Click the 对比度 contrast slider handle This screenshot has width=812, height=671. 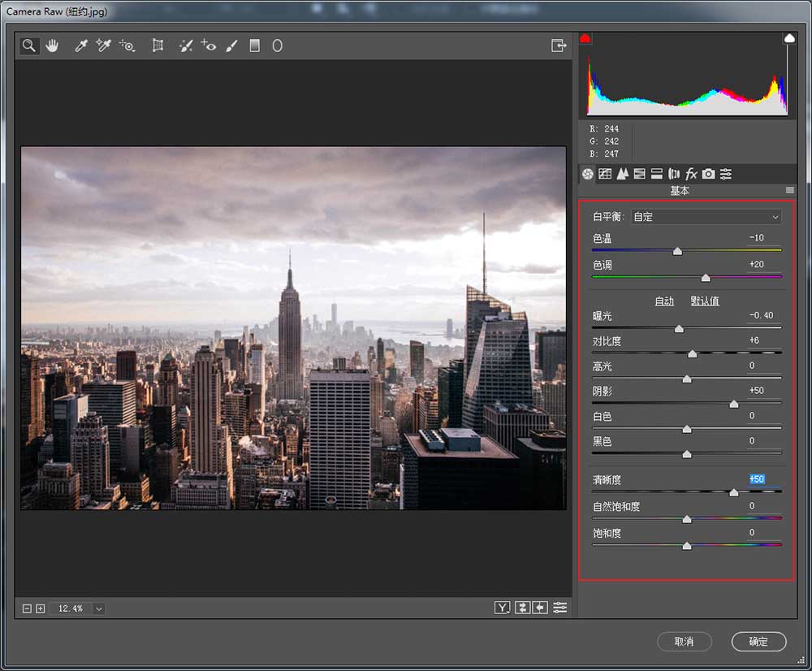692,354
